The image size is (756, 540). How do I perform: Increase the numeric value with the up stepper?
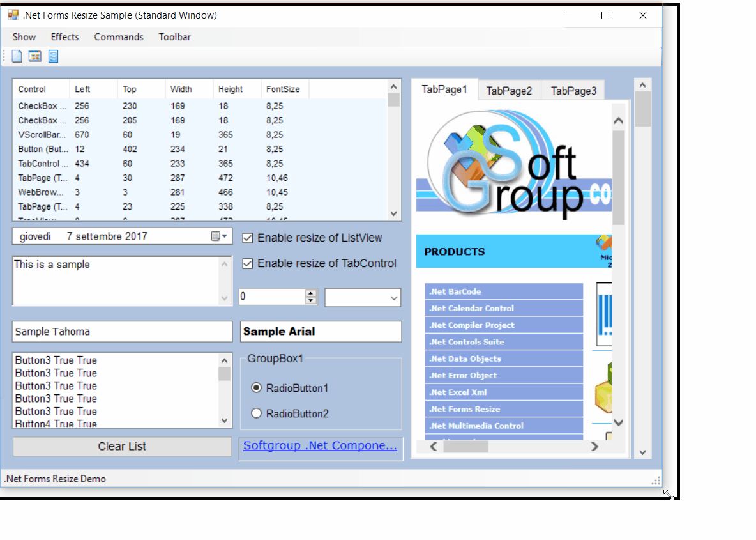click(x=311, y=293)
